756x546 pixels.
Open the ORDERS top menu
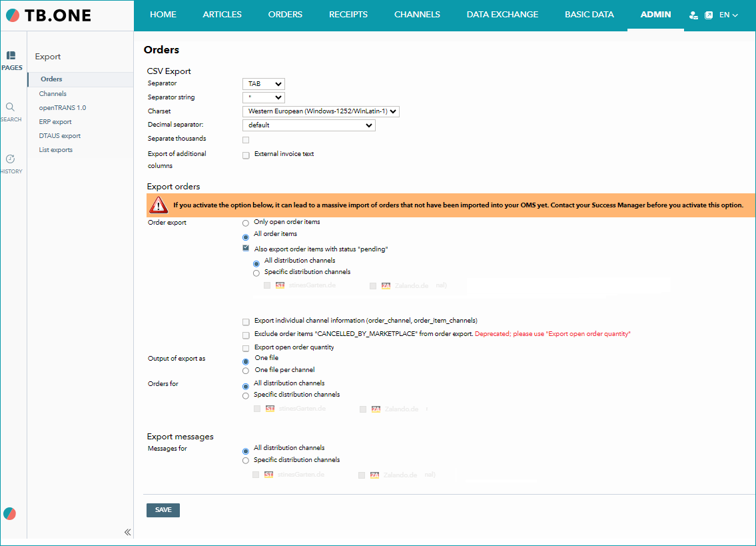[285, 15]
